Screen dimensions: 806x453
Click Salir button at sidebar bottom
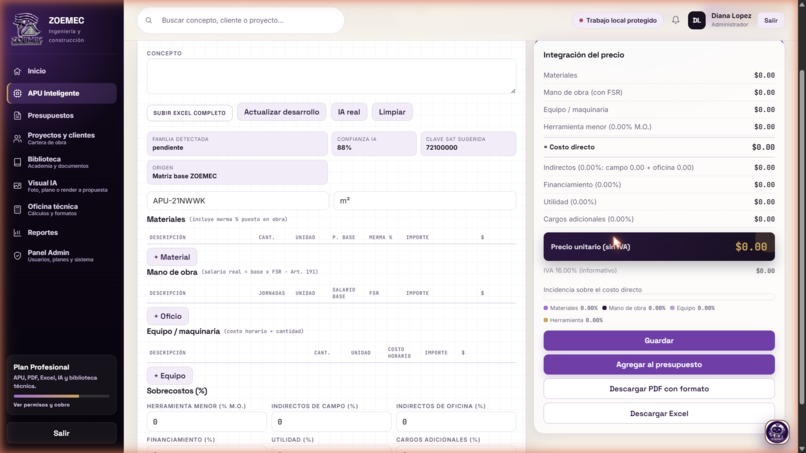click(x=61, y=433)
